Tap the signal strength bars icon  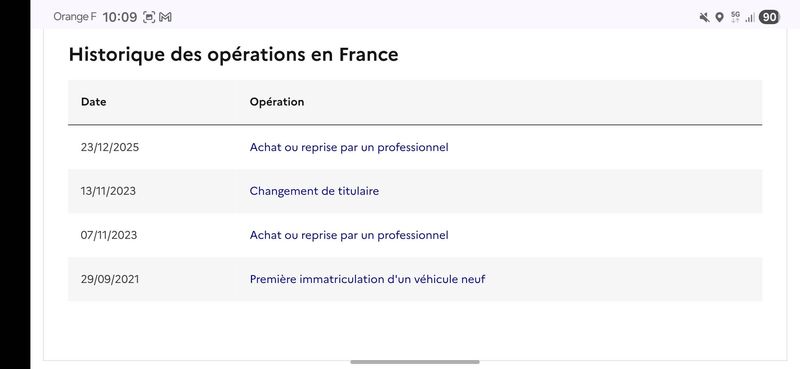(749, 18)
